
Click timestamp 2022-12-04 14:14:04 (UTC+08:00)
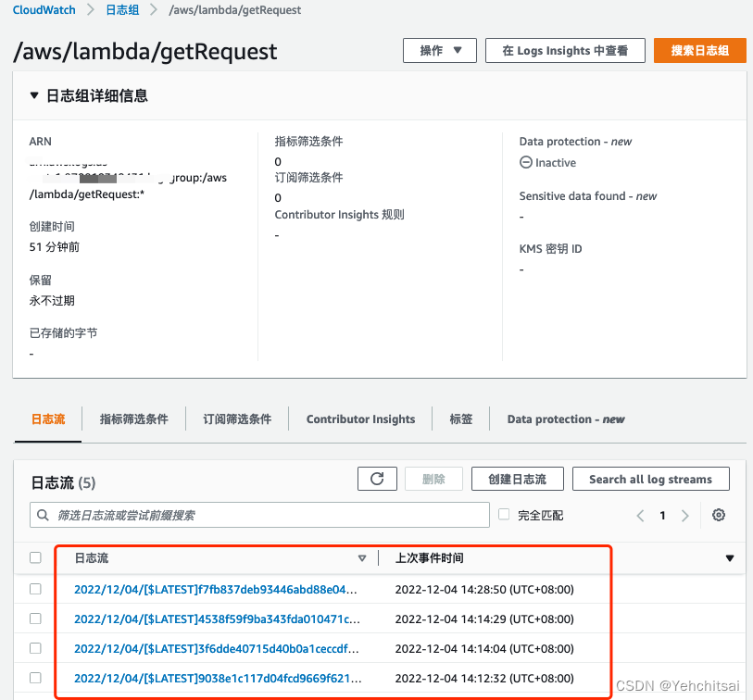(x=484, y=649)
